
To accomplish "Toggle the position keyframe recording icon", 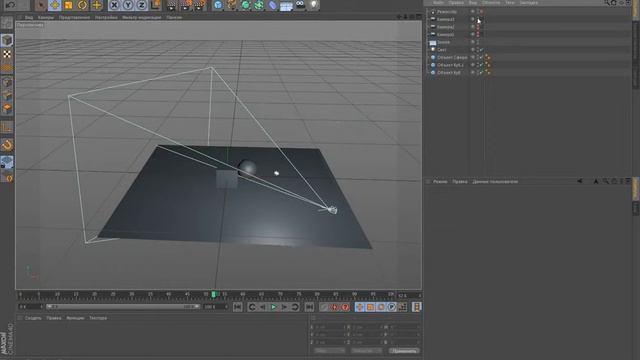I will (x=360, y=307).
